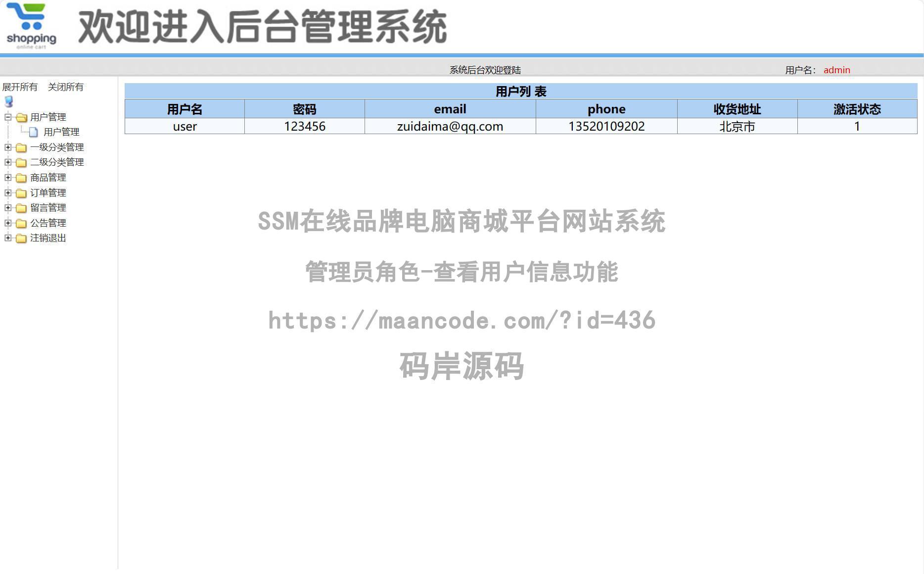Click the 欢迎进入后台管理系统 banner title
The width and height of the screenshot is (924, 574).
[263, 27]
